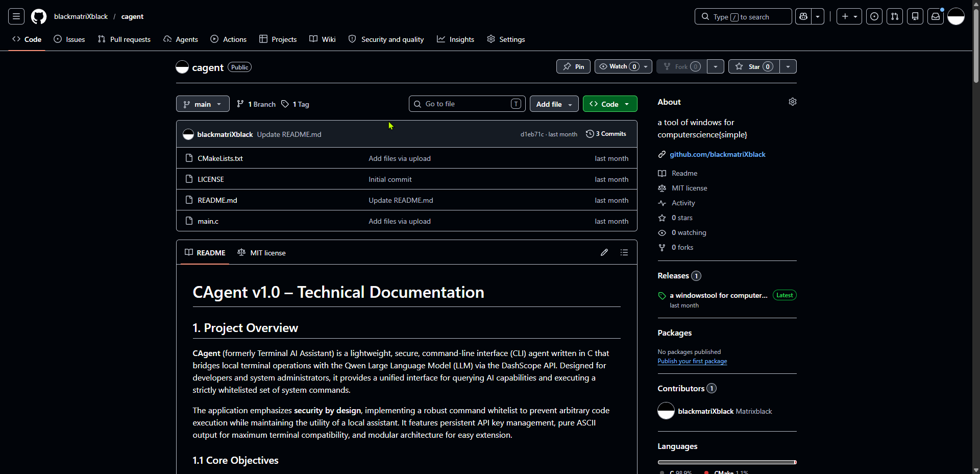The image size is (980, 474).
Task: Click the Initial commit message
Action: [390, 179]
